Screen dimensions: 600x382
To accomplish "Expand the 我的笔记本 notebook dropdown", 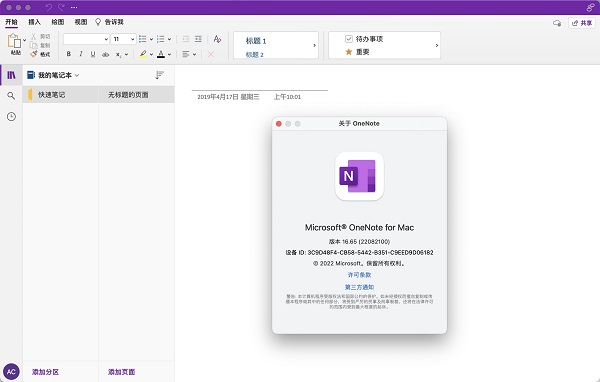I will click(x=54, y=75).
